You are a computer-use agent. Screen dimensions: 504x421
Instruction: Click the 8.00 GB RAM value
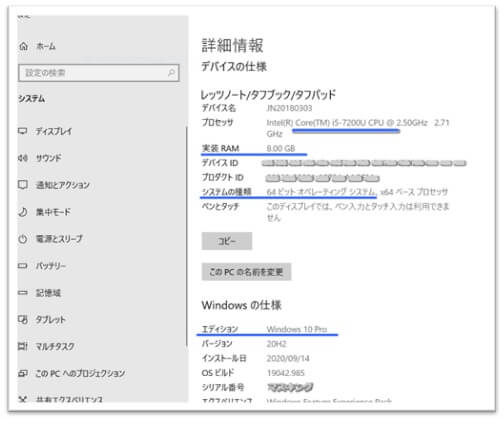(281, 148)
